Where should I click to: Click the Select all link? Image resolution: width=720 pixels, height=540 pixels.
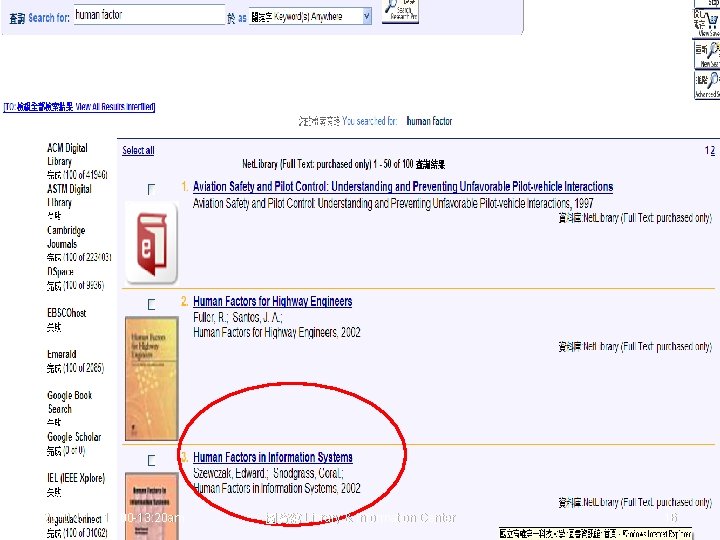(138, 150)
